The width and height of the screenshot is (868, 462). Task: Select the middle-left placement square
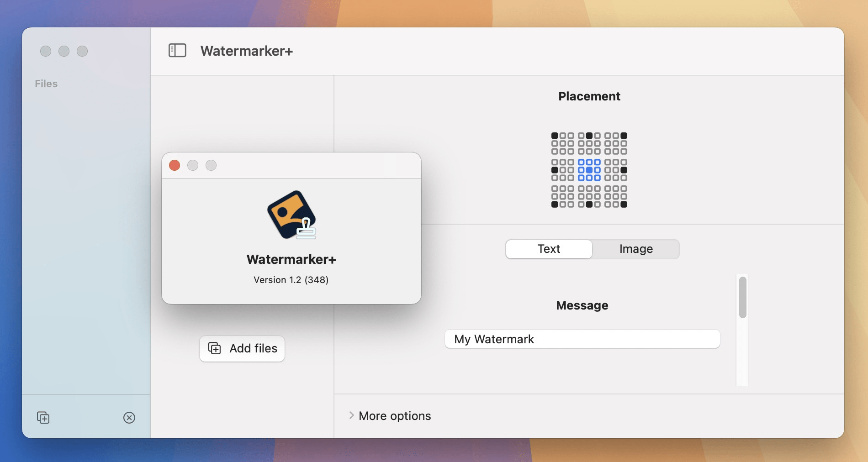point(554,170)
